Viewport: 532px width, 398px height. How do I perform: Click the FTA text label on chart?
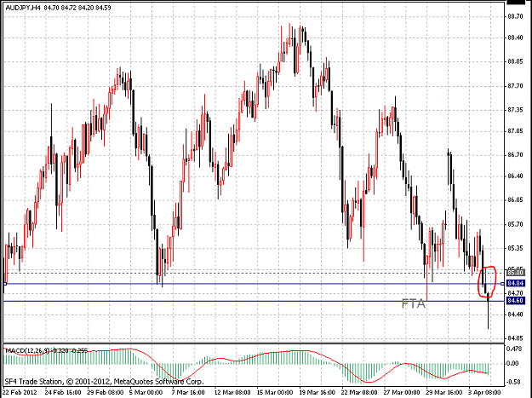click(x=413, y=303)
